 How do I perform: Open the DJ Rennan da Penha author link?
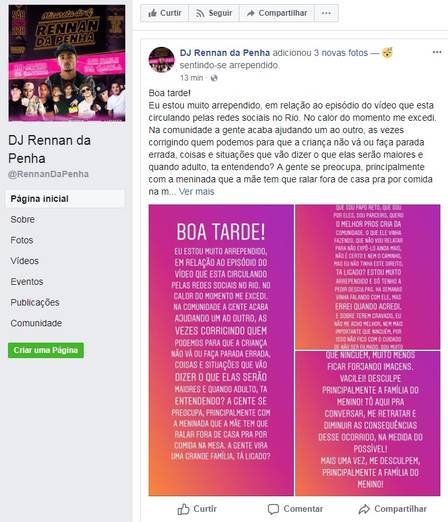[225, 53]
